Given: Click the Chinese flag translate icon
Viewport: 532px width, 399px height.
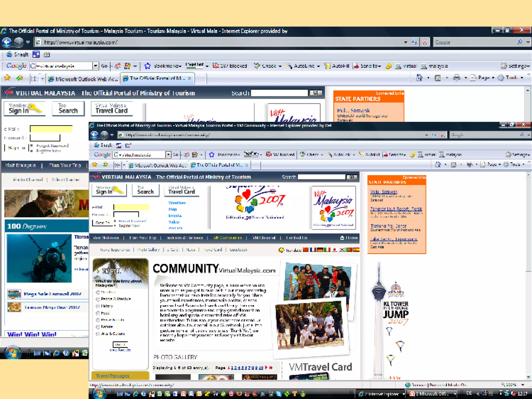Looking at the screenshot, I should click(x=306, y=250).
